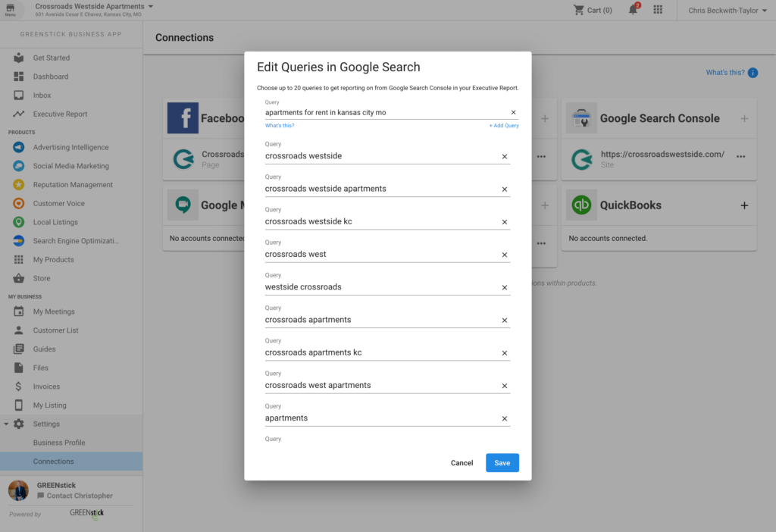
Task: Open the shopping cart icon
Action: [x=580, y=10]
